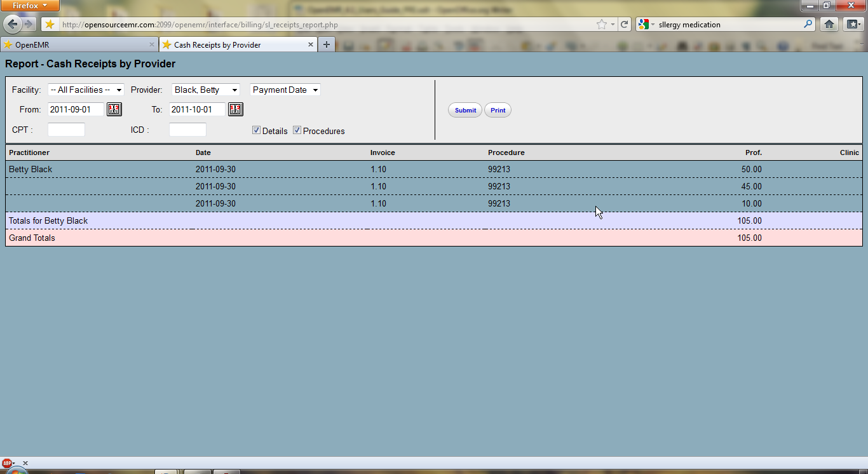Open the bookmarks menu icon

click(x=852, y=25)
